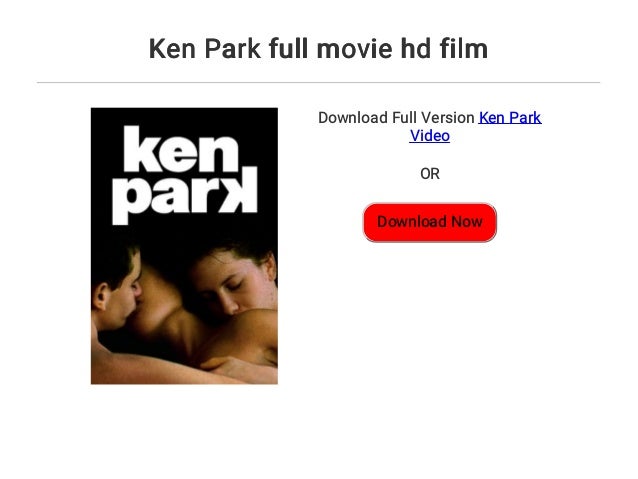Image resolution: width=638 pixels, height=479 pixels.
Task: Click the word 'Park' in the heading
Action: tap(232, 48)
